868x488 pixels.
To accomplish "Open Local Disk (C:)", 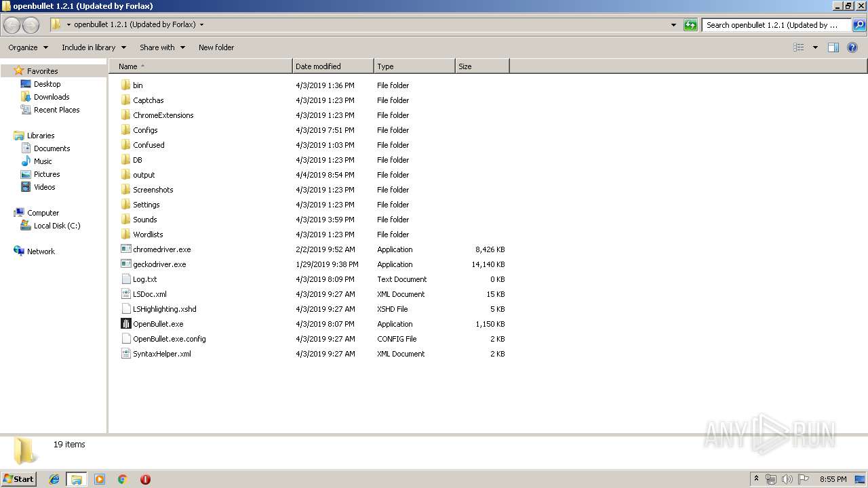I will click(x=57, y=226).
